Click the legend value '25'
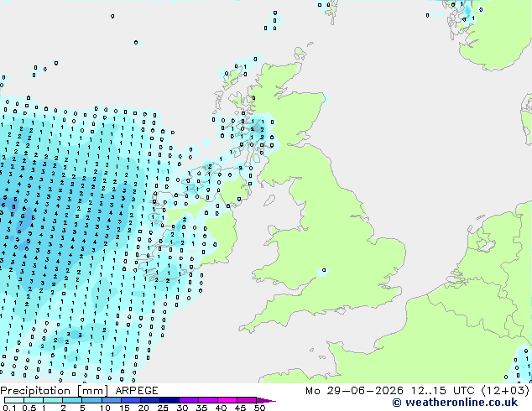The height and width of the screenshot is (411, 532). tap(163, 408)
